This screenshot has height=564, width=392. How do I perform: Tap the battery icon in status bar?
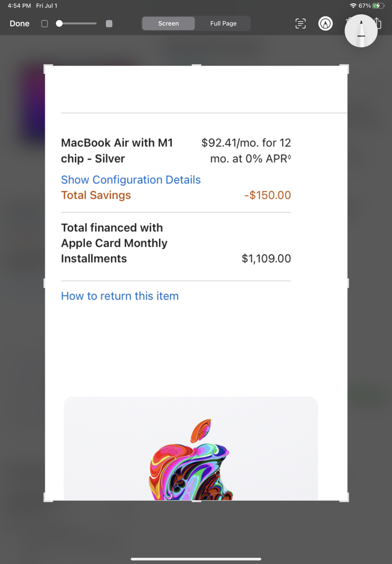[x=378, y=6]
